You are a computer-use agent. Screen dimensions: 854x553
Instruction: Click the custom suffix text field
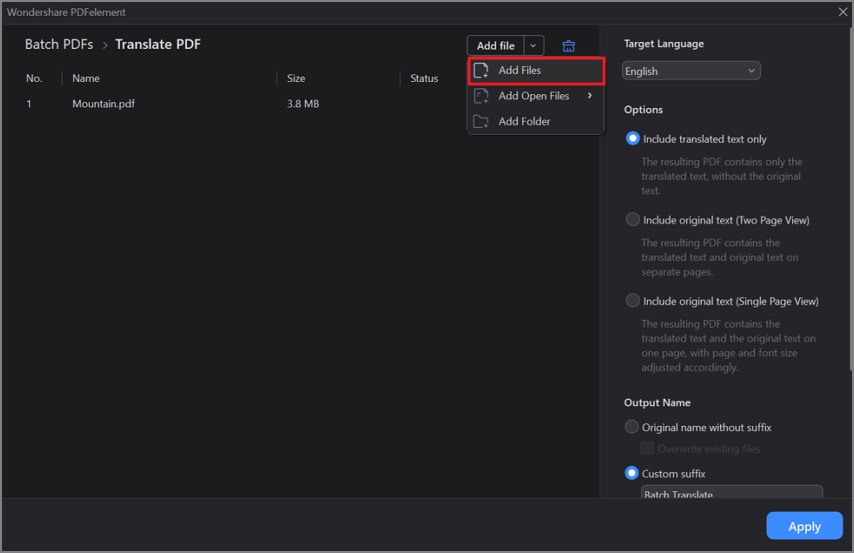coord(730,492)
